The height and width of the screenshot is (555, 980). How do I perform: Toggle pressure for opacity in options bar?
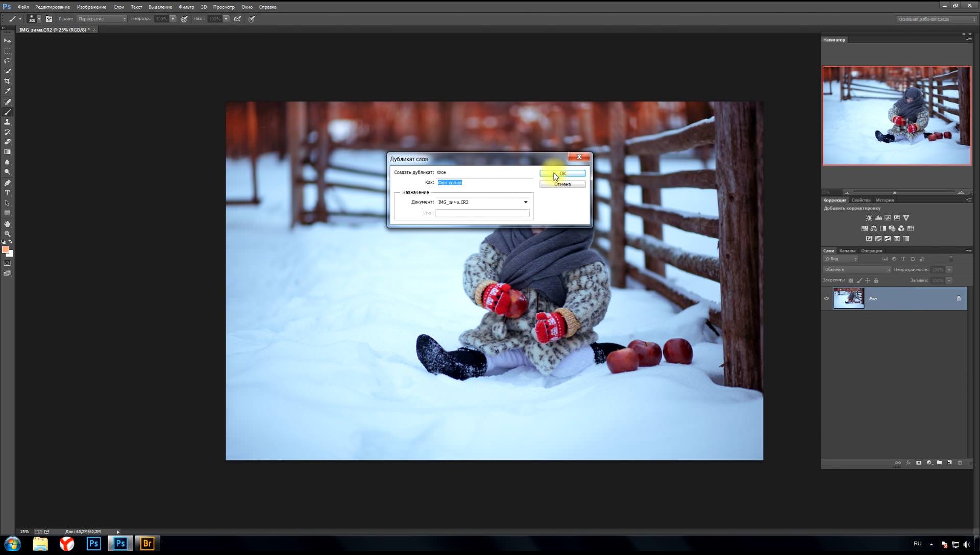184,19
